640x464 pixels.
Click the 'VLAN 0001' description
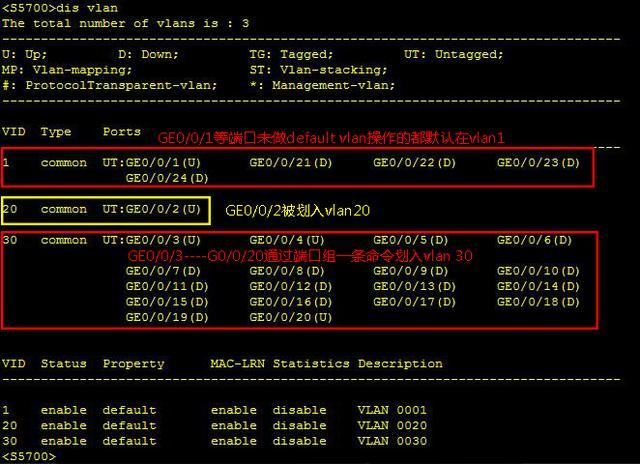(392, 410)
